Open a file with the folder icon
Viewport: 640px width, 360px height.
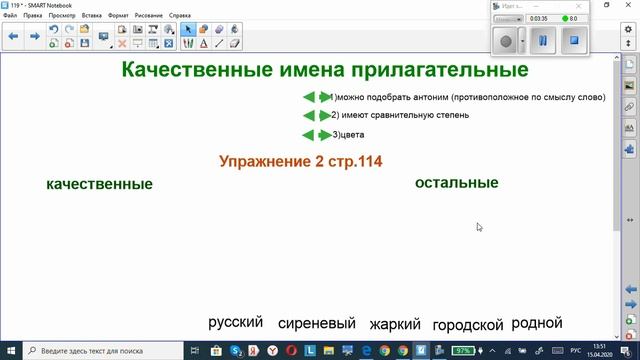(x=84, y=29)
